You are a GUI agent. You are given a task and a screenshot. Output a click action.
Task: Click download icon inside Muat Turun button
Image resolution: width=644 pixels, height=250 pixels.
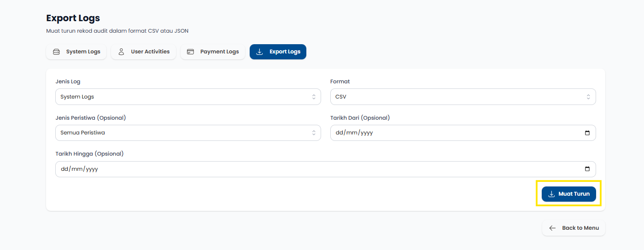coord(551,194)
